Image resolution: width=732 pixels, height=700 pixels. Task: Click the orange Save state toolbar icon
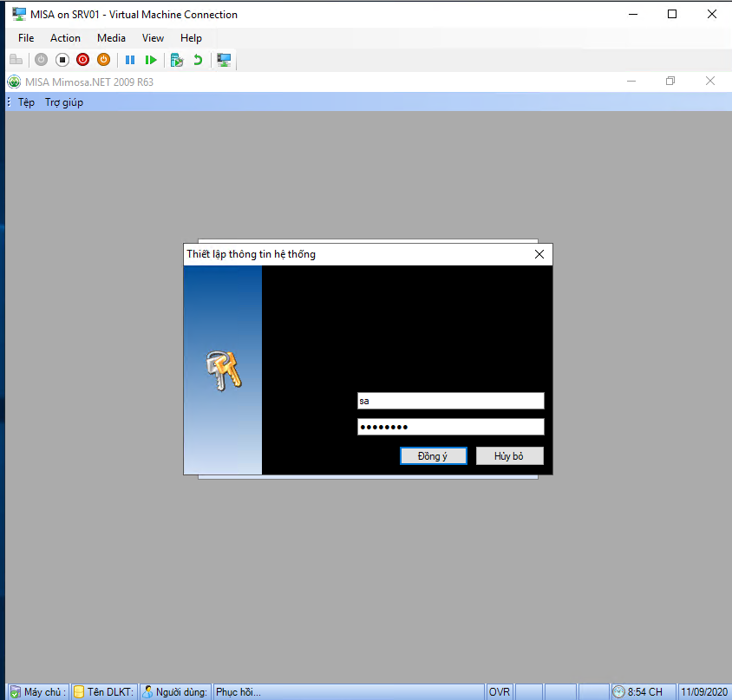point(103,60)
